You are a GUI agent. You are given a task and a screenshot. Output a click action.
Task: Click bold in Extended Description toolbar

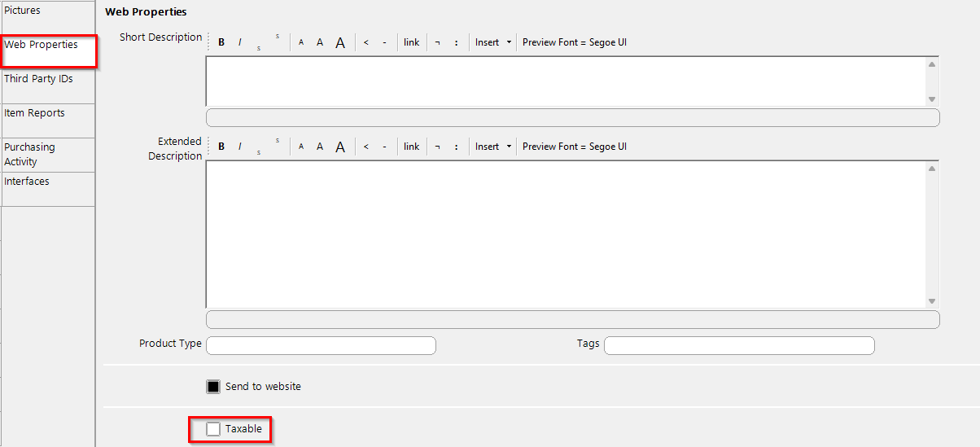pyautogui.click(x=221, y=147)
